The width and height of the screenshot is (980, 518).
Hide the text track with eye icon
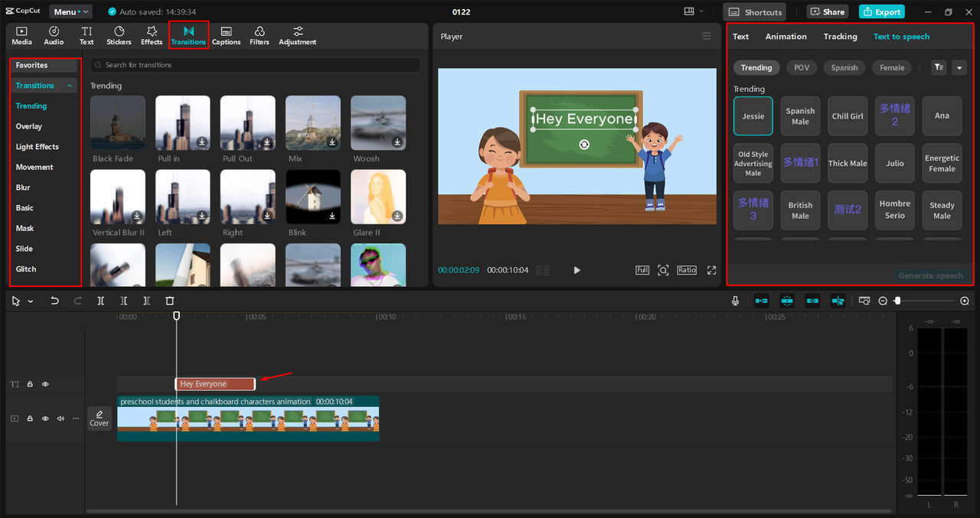click(x=45, y=384)
